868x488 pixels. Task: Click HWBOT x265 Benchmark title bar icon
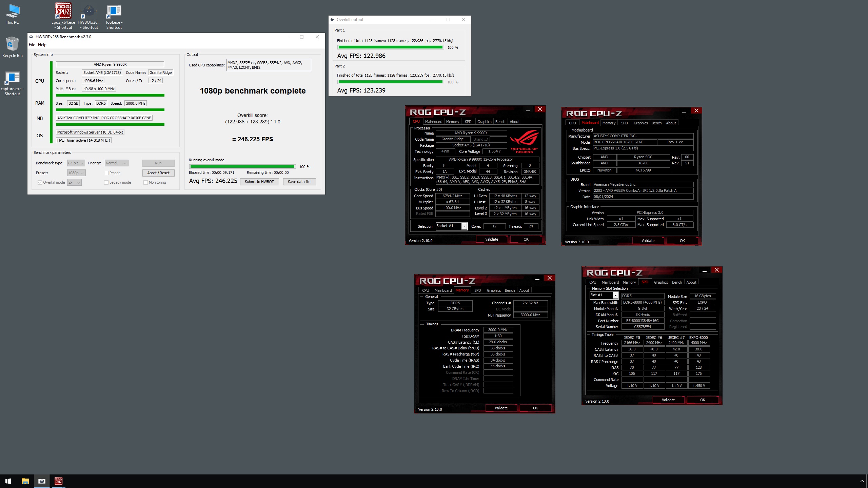[x=31, y=37]
